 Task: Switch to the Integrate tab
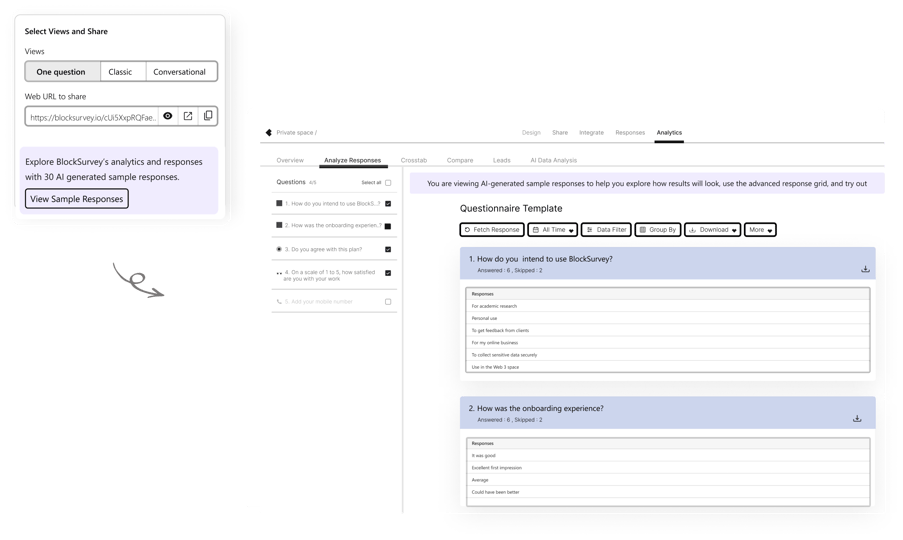pos(591,132)
